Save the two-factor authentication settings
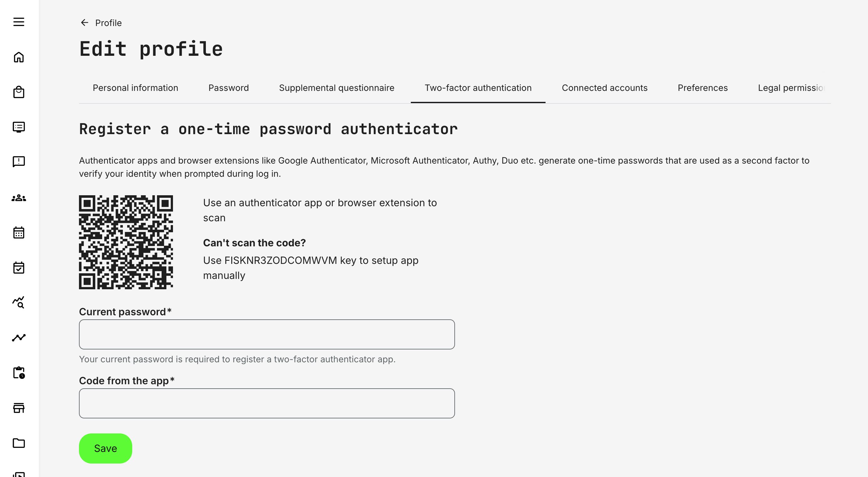 click(105, 448)
